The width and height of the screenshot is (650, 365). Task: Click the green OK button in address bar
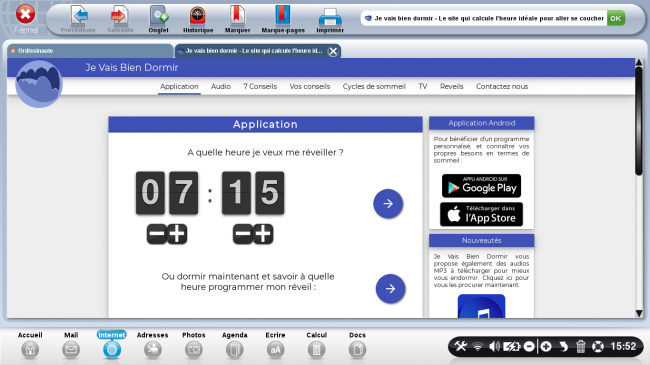click(x=616, y=18)
